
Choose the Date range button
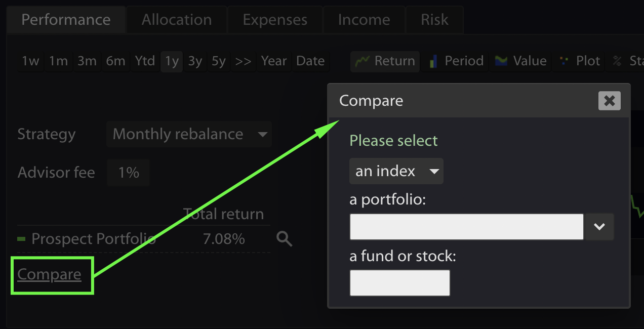point(310,61)
